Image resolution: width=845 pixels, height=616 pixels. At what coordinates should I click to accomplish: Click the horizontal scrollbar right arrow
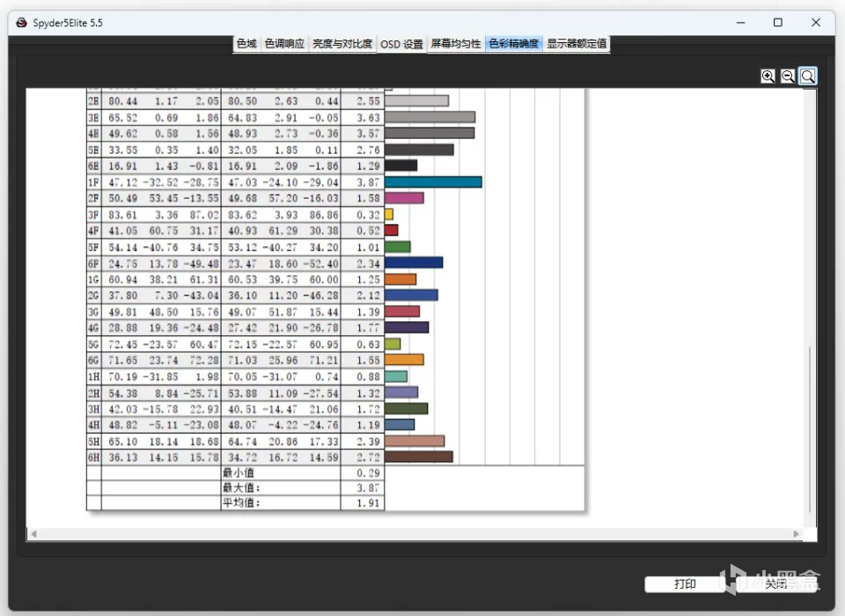click(796, 534)
